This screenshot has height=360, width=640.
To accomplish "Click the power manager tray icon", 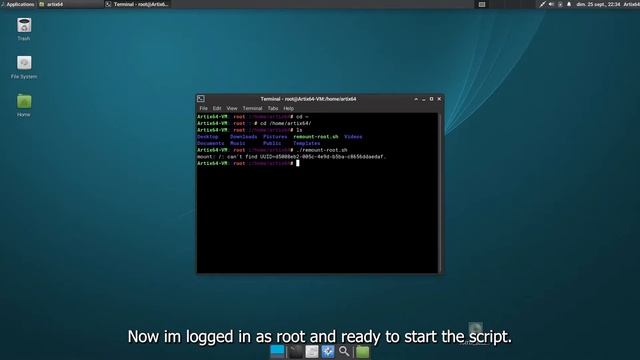I will [x=560, y=4].
